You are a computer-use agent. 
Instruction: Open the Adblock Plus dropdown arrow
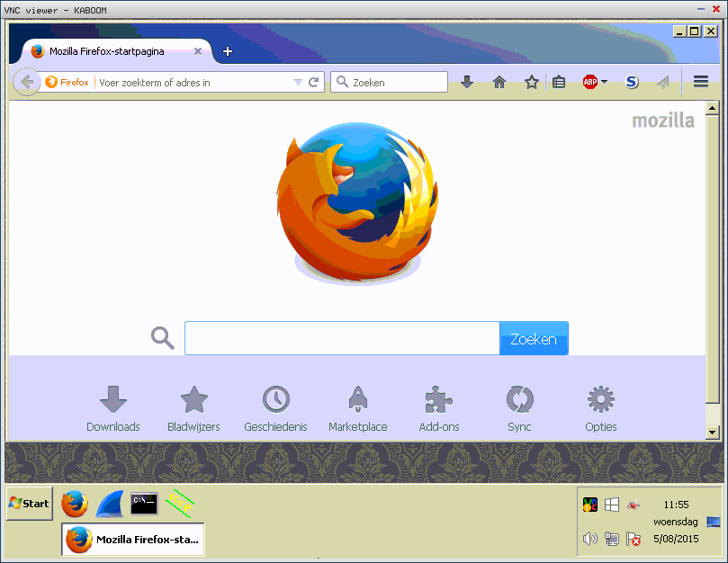click(604, 82)
